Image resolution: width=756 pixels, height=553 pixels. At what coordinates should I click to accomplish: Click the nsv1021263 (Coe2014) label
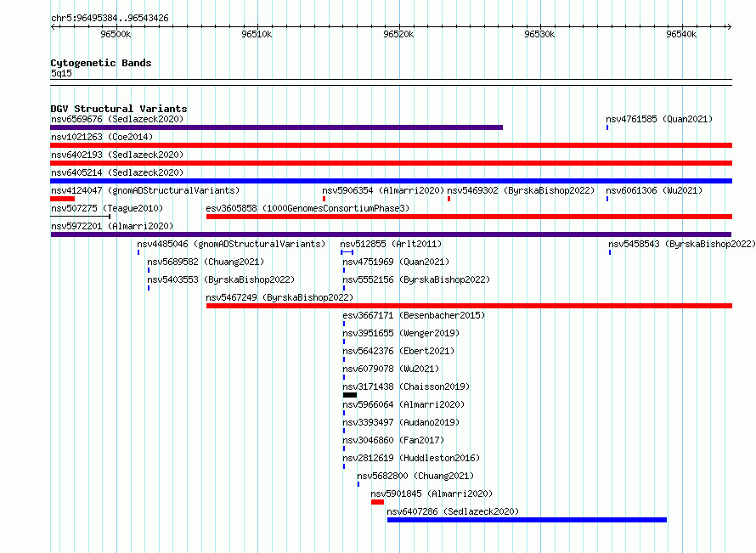[x=102, y=137]
